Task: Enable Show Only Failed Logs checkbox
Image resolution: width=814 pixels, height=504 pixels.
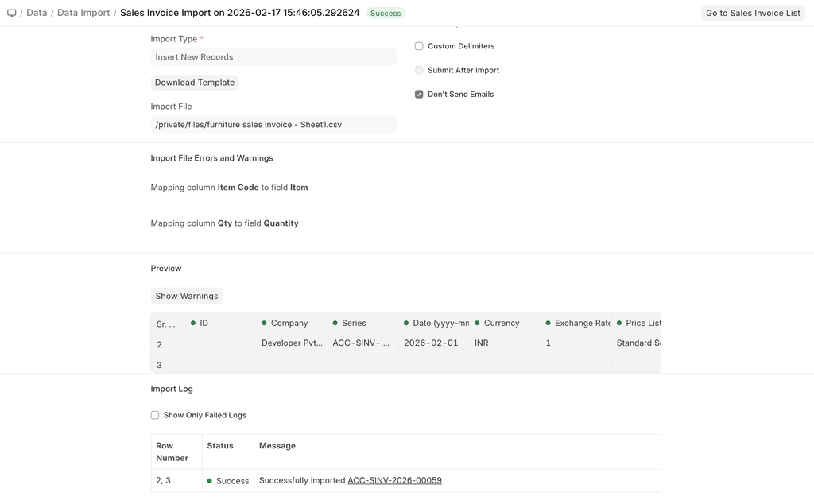Action: pyautogui.click(x=155, y=415)
